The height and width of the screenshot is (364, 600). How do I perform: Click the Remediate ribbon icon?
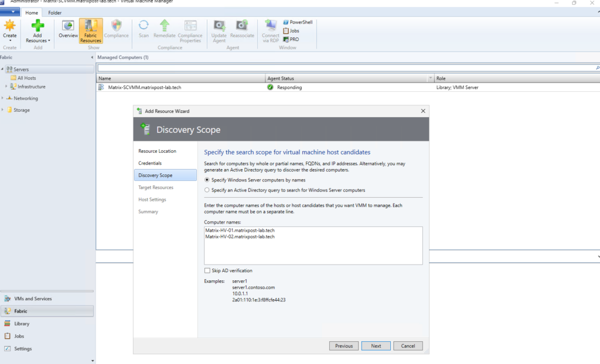coord(164,30)
